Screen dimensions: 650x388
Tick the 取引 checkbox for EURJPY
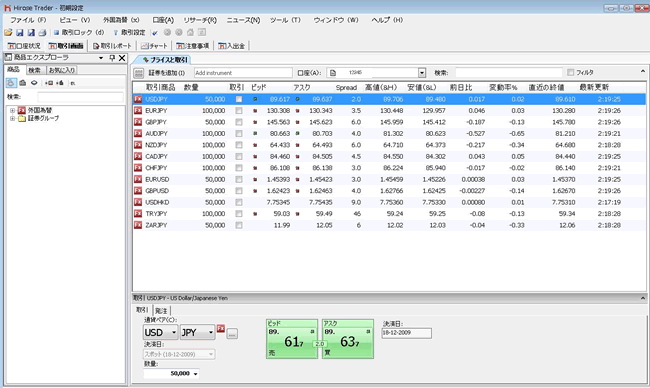click(239, 111)
